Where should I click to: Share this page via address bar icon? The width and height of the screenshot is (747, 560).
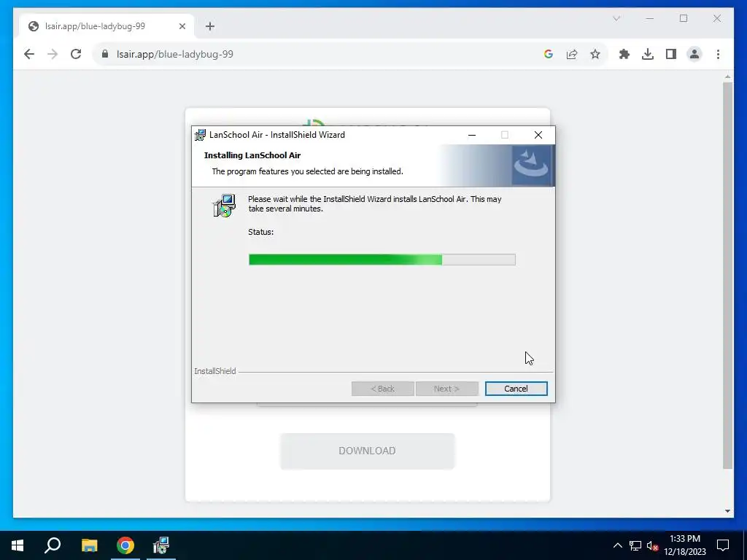pos(572,54)
